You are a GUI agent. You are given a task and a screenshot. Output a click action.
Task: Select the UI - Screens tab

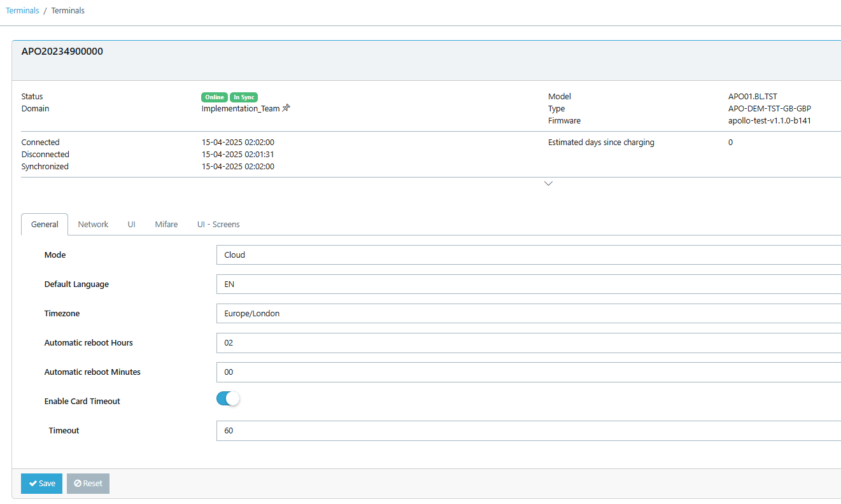point(218,224)
